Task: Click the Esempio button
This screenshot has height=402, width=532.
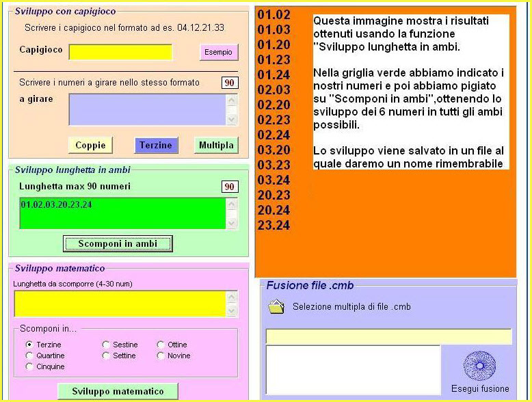Action: [219, 52]
